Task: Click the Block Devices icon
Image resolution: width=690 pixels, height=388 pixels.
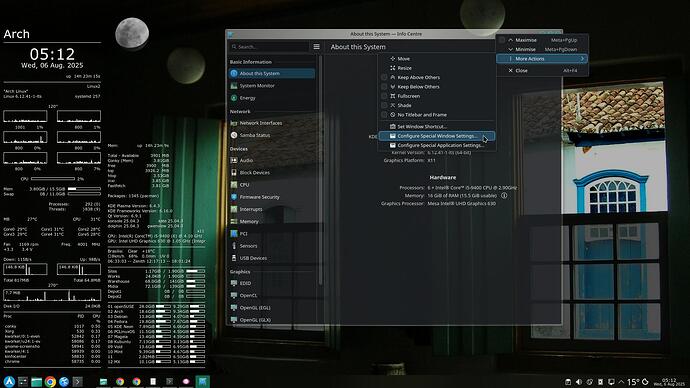Action: pos(234,173)
